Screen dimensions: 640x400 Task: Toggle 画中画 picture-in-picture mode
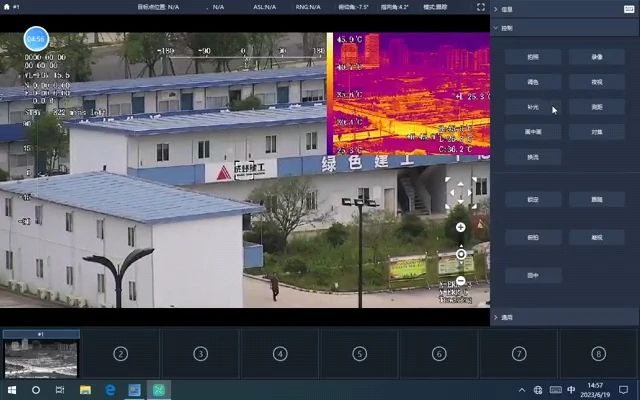tap(532, 132)
